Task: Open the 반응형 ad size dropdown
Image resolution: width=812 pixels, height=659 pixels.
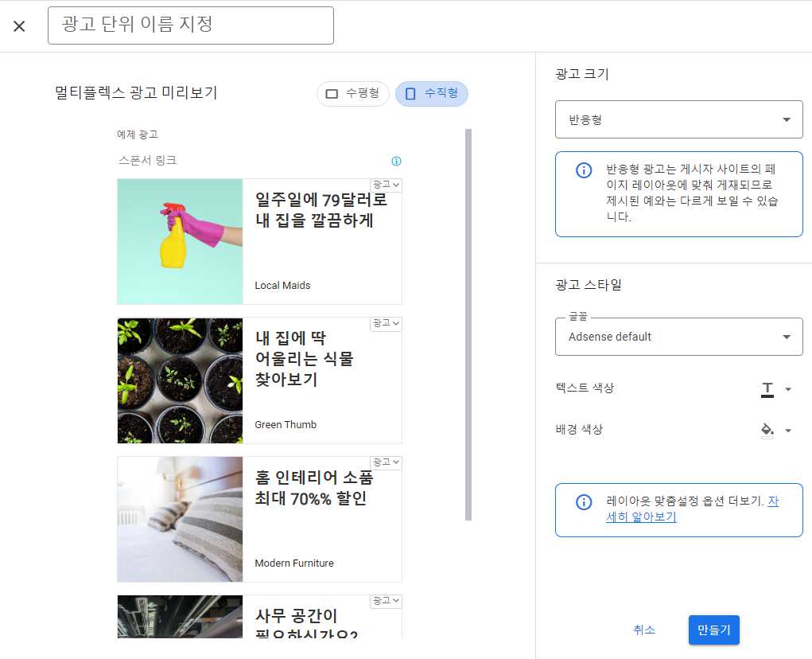Action: pos(679,119)
